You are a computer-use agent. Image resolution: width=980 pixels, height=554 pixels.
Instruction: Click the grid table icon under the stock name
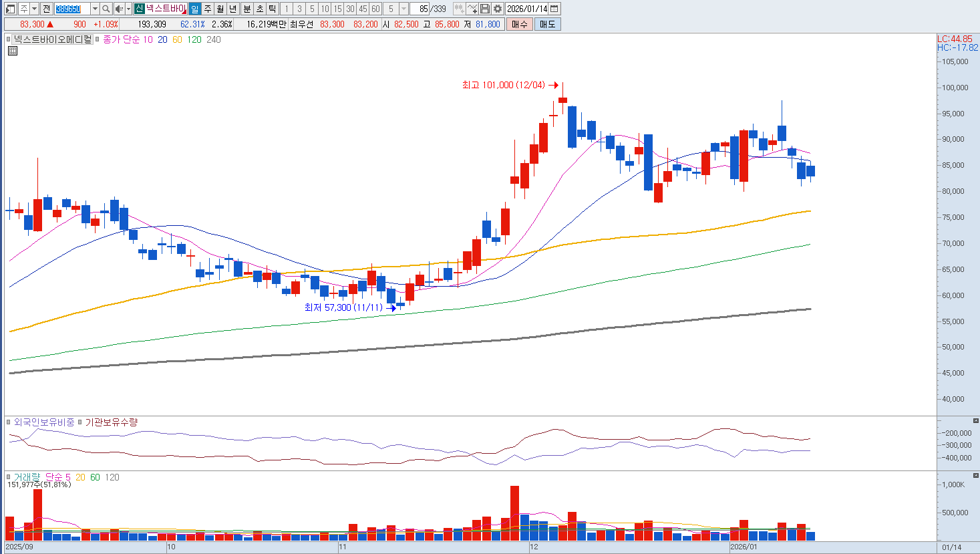click(x=12, y=51)
